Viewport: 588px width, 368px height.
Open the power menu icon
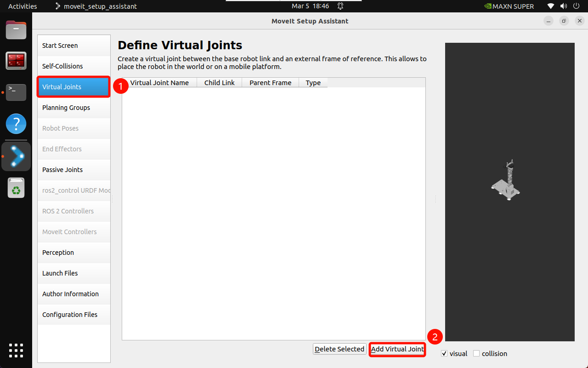pos(577,6)
